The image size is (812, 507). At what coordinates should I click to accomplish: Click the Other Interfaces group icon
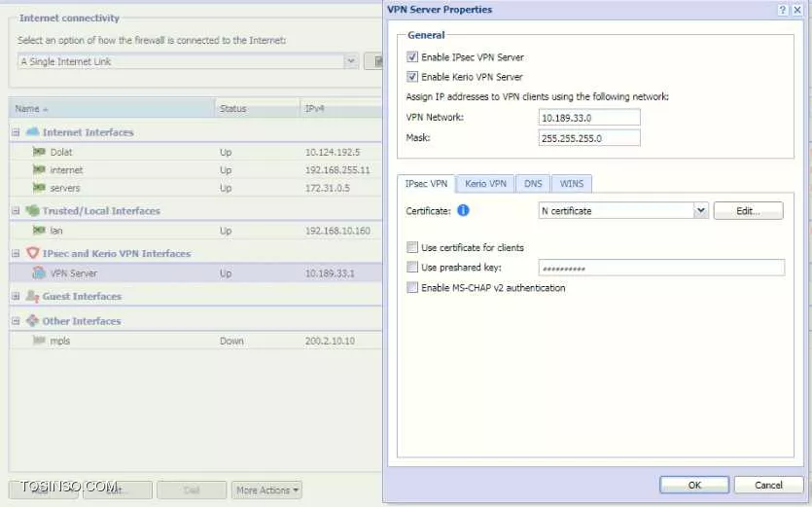(x=33, y=320)
